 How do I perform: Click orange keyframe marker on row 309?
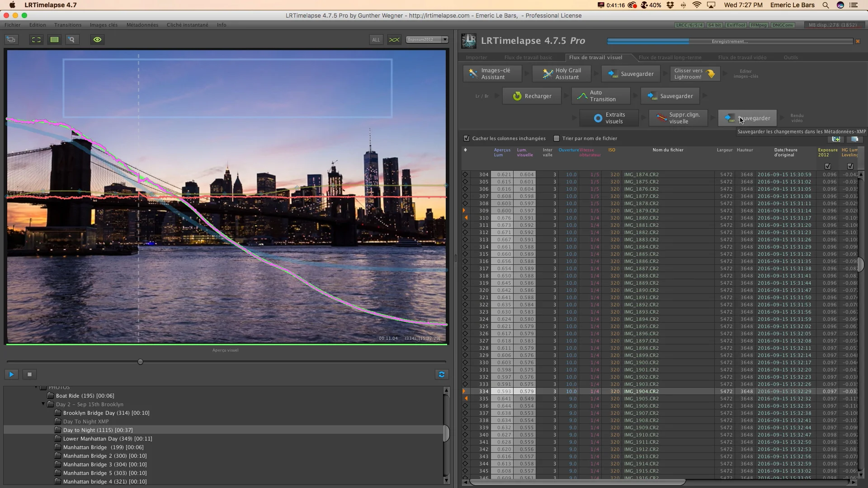(464, 211)
